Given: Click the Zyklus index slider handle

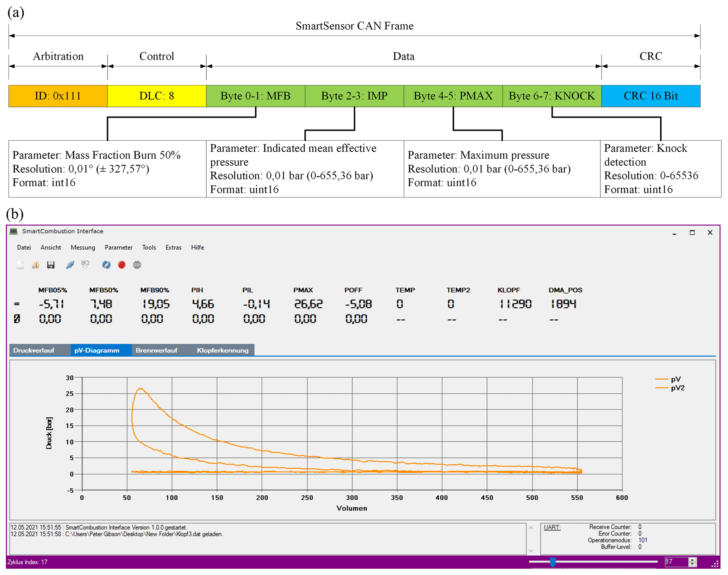Looking at the screenshot, I should 553,562.
